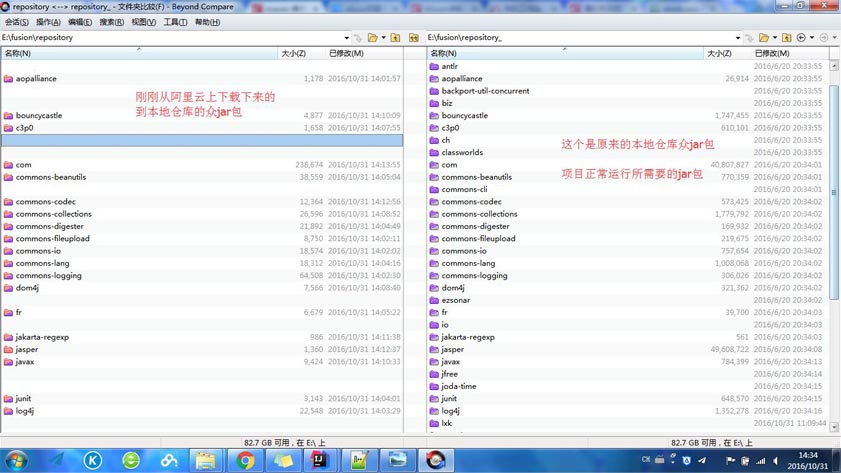841x473 pixels.
Task: Go up one level in left pane
Action: (395, 38)
